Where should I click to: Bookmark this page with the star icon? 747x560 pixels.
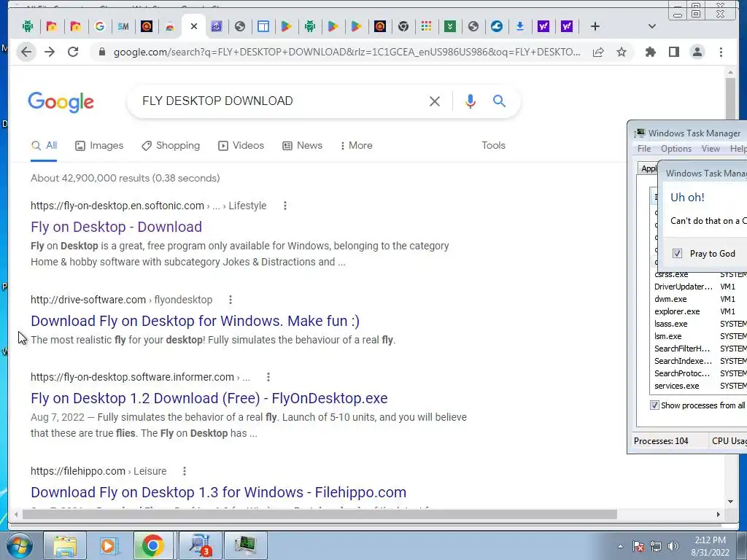click(x=622, y=52)
